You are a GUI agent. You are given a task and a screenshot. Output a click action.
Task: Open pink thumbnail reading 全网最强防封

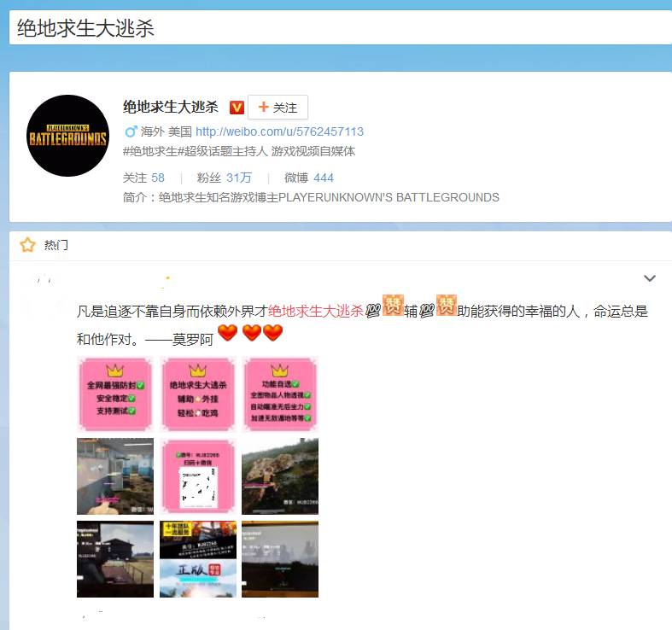115,394
